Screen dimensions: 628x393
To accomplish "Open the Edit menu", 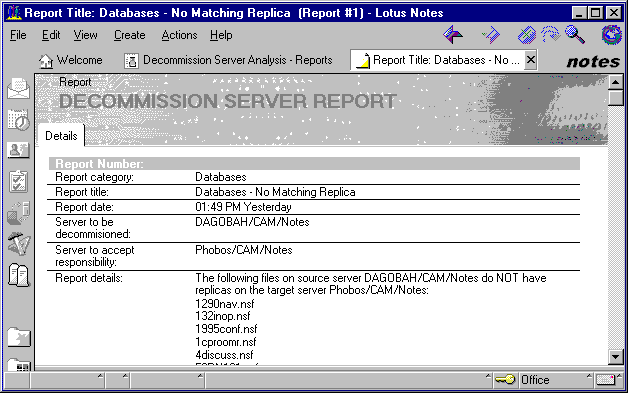I will [51, 35].
